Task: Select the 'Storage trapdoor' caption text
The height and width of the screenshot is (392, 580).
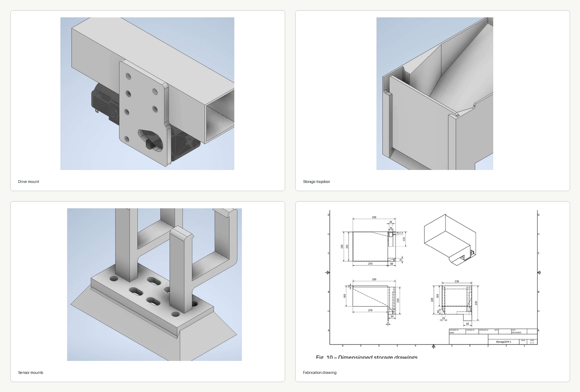Action: 316,182
